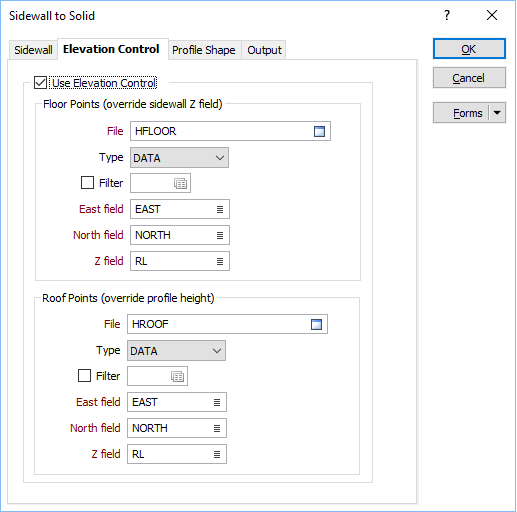Click the OK button
This screenshot has width=517, height=512.
tap(469, 49)
